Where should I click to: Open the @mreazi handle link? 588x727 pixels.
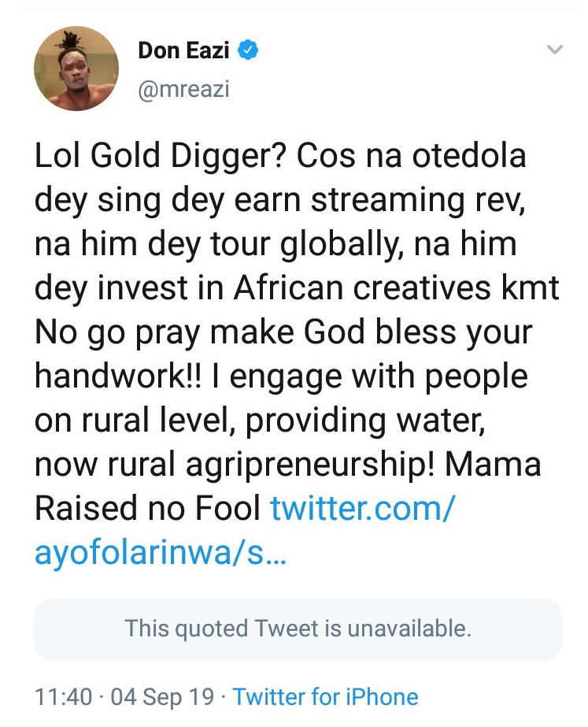[183, 89]
